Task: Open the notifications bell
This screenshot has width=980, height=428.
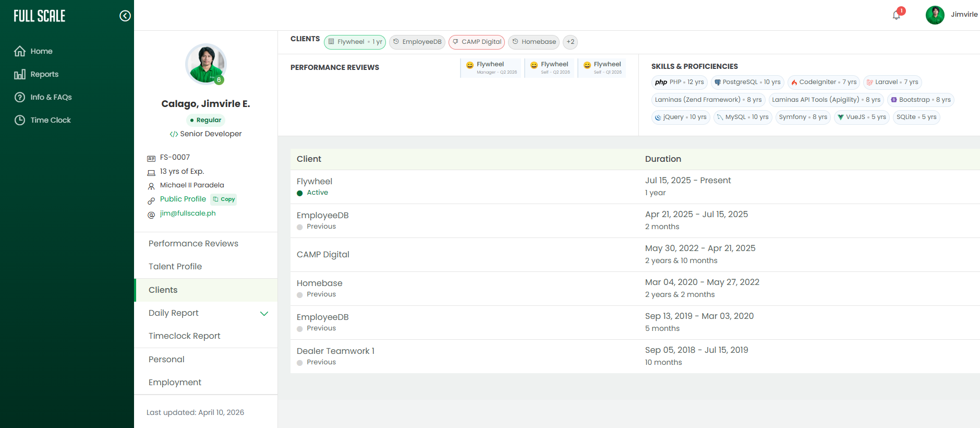Action: [897, 15]
